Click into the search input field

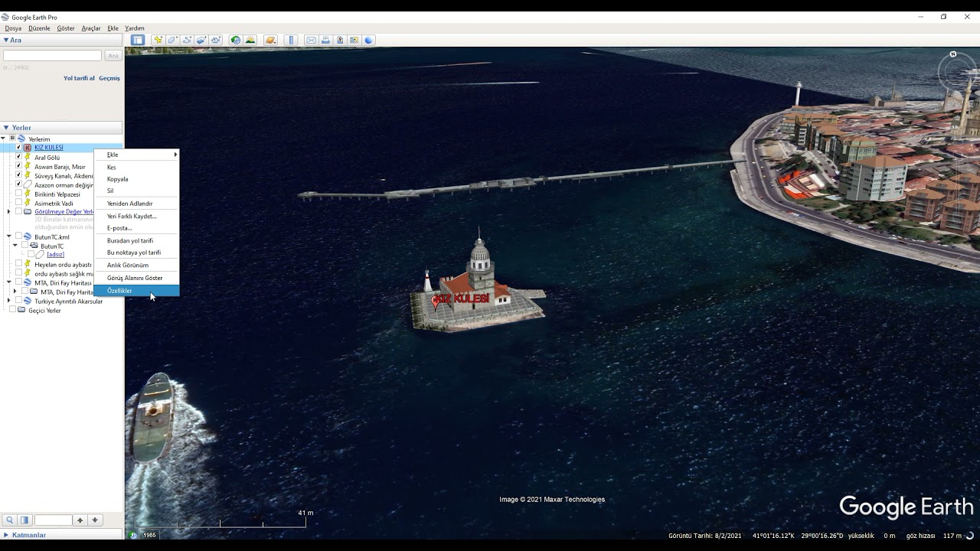(x=52, y=56)
